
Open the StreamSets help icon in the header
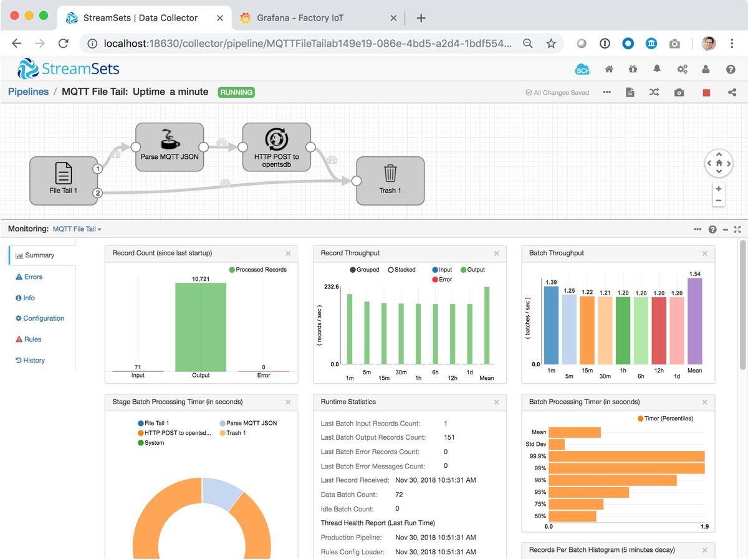tap(731, 69)
